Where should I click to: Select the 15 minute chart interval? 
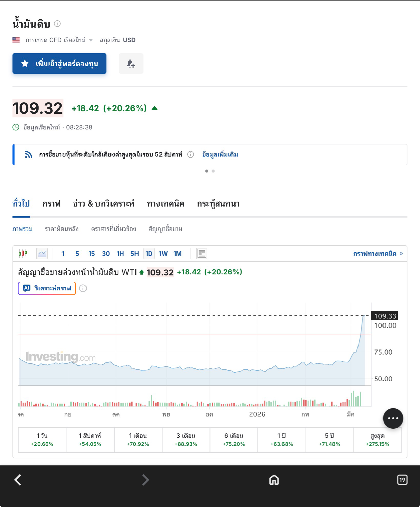point(92,254)
